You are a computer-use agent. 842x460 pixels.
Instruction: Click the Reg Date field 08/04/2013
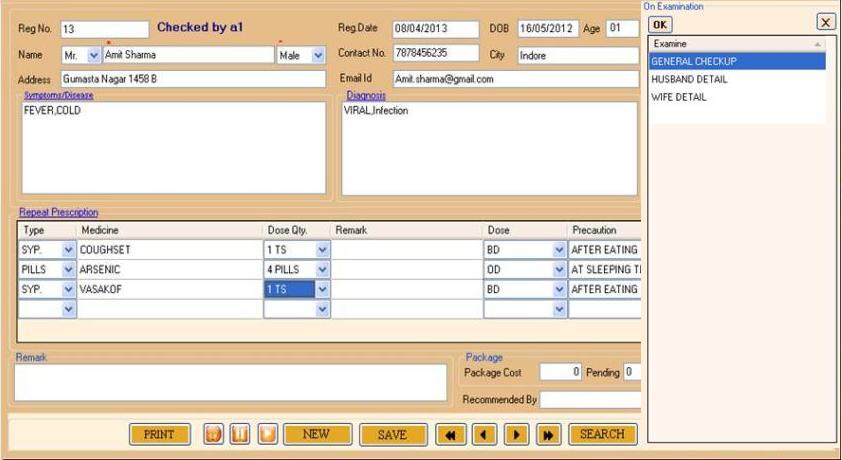pos(435,28)
